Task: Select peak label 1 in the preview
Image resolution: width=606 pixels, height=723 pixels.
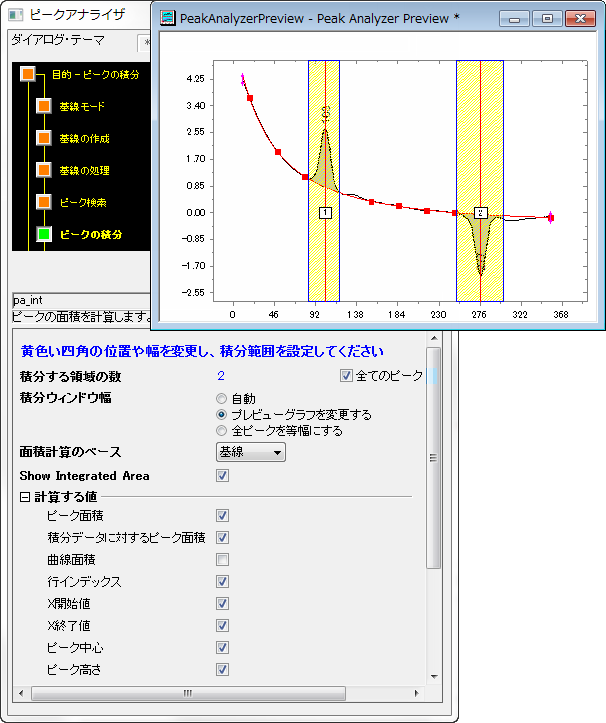Action: [x=325, y=213]
